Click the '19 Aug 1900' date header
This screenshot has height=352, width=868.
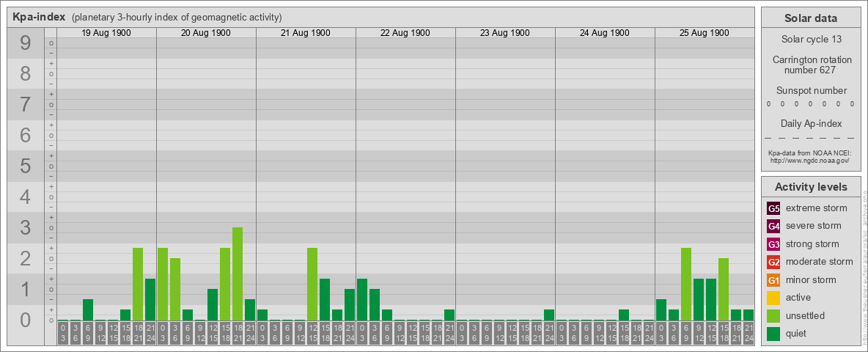pyautogui.click(x=106, y=33)
